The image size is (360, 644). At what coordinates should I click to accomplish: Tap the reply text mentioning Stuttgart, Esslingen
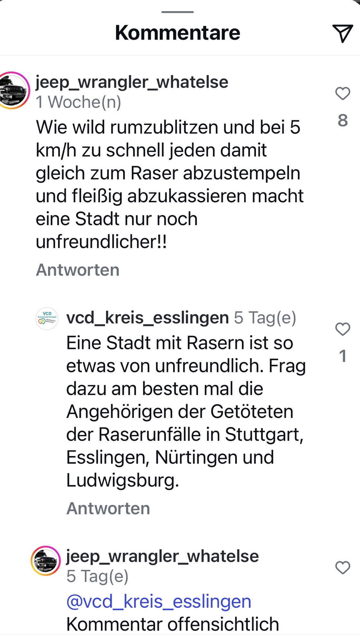[x=185, y=412]
